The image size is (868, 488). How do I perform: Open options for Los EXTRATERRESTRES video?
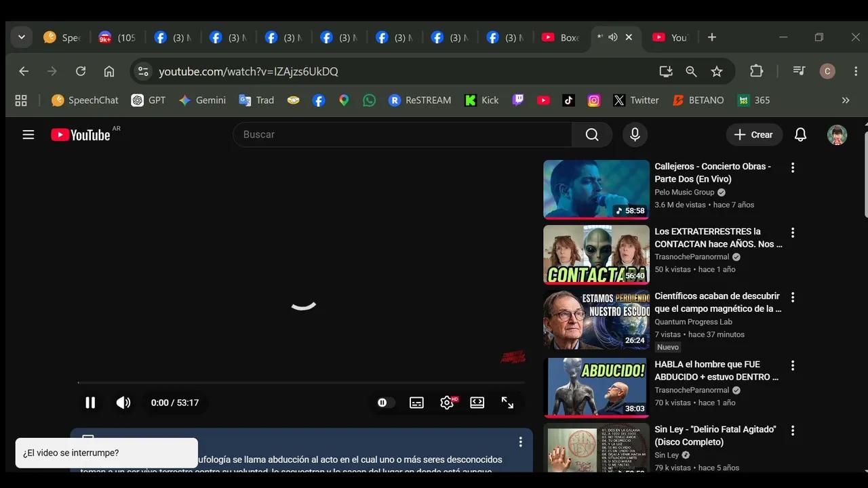(792, 232)
